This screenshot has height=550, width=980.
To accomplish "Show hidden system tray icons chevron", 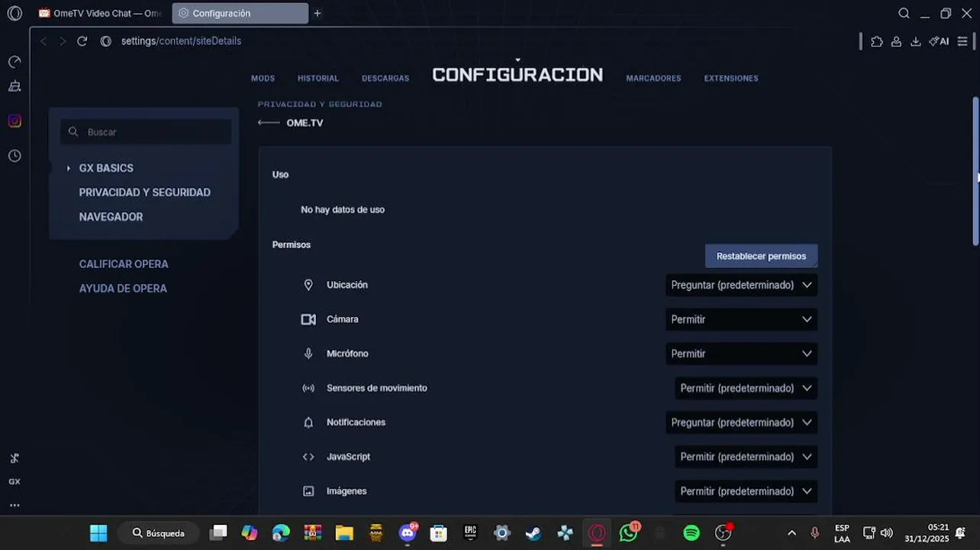I will (x=791, y=533).
